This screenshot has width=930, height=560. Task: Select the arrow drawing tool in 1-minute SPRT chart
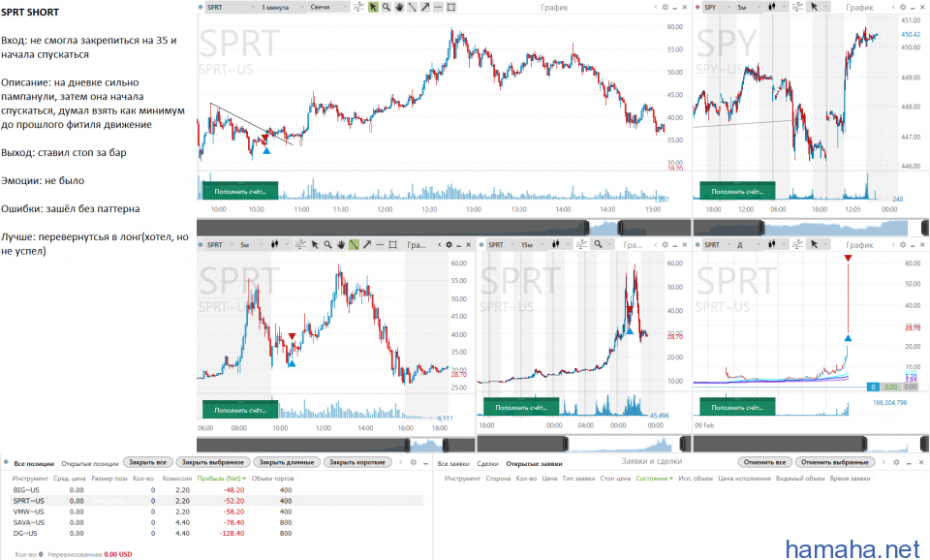pyautogui.click(x=425, y=7)
